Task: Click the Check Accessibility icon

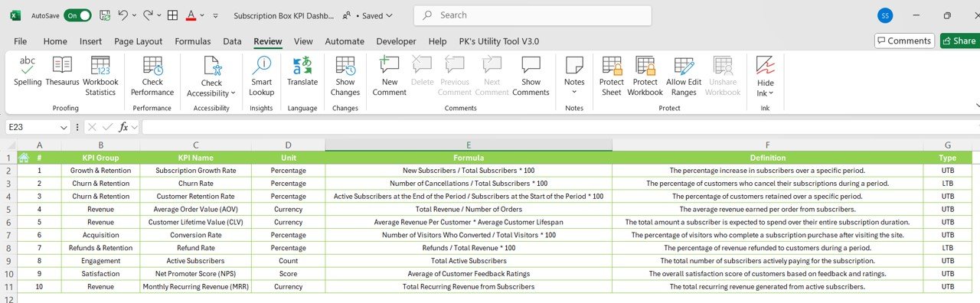Action: (x=212, y=66)
